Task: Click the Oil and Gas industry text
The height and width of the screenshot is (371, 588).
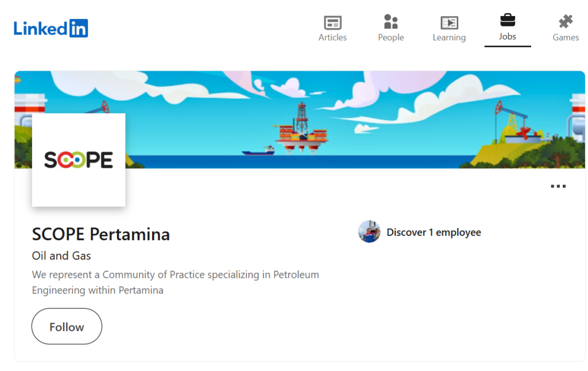Action: coord(61,256)
